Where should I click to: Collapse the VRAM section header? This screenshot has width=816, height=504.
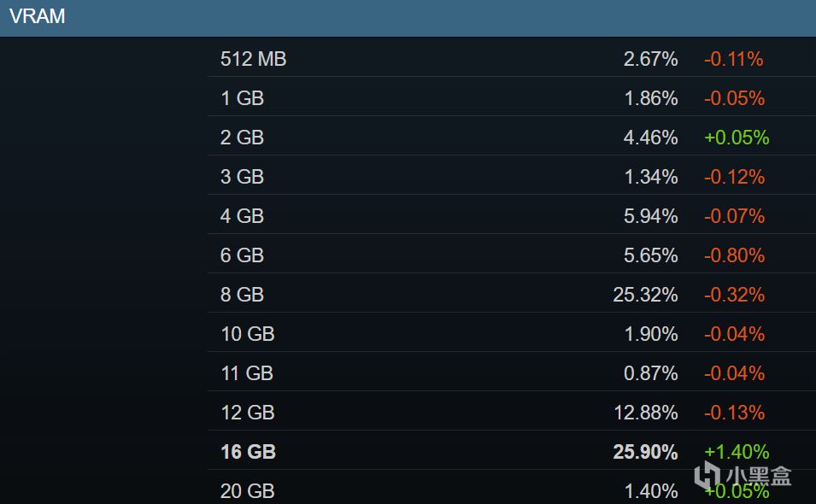pyautogui.click(x=408, y=18)
